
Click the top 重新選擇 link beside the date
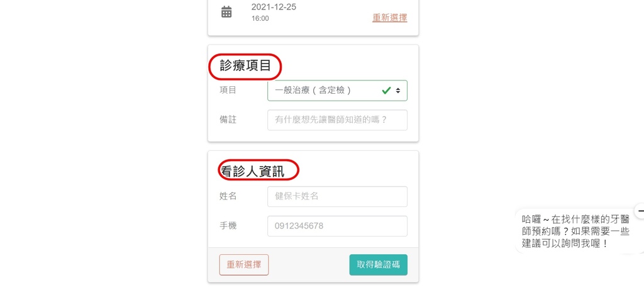click(x=389, y=18)
